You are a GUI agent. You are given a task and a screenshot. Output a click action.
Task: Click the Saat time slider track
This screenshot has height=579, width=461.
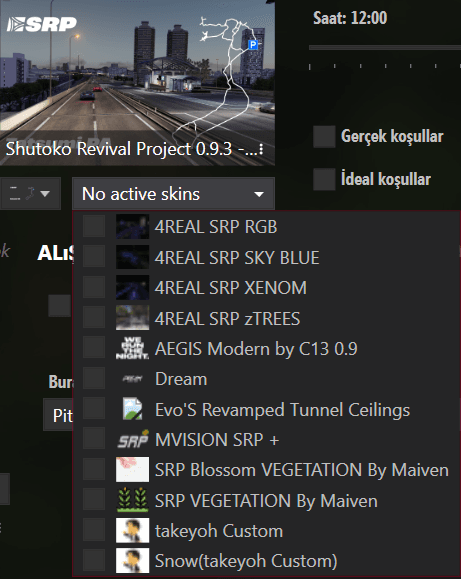pos(385,48)
